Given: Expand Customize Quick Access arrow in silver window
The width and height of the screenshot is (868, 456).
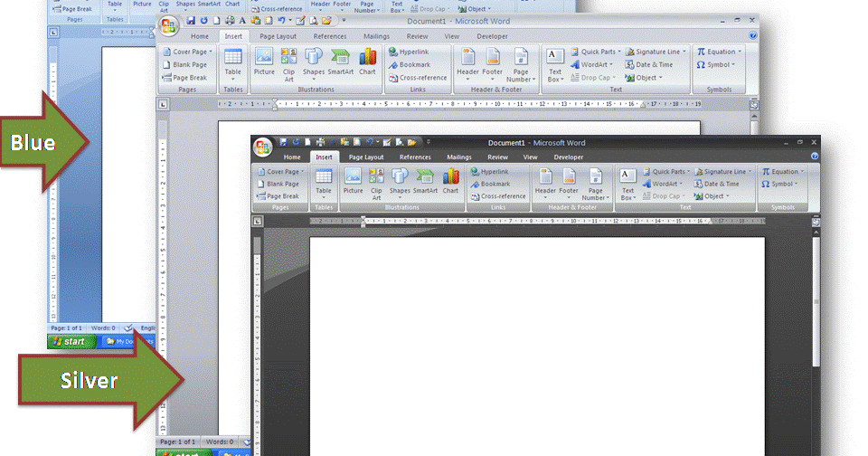Looking at the screenshot, I should coord(344,21).
